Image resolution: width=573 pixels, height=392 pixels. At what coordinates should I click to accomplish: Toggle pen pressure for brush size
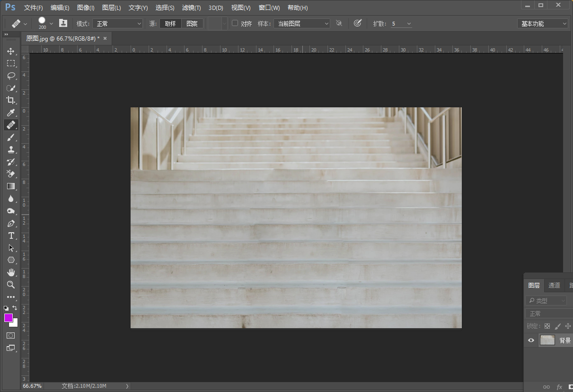click(358, 23)
